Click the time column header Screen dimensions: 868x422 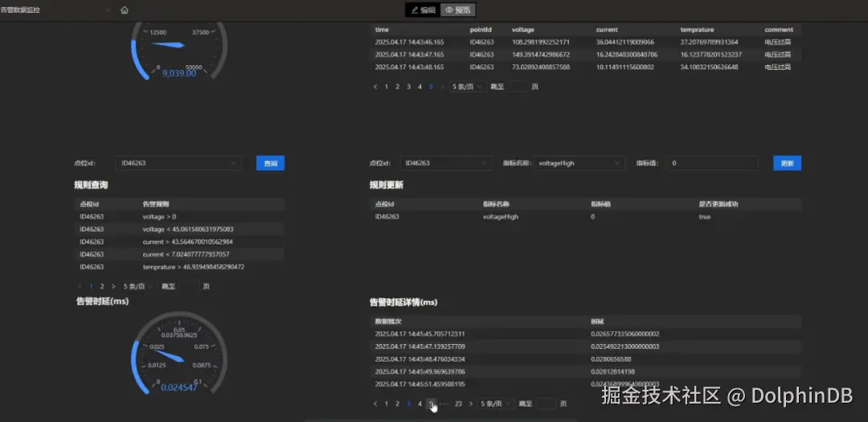tap(382, 30)
